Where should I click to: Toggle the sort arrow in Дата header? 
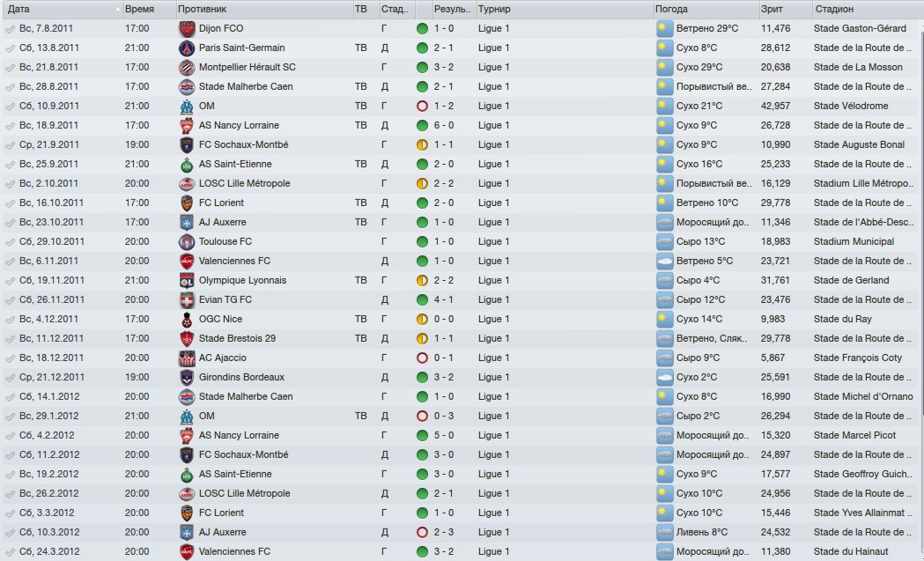[118, 9]
